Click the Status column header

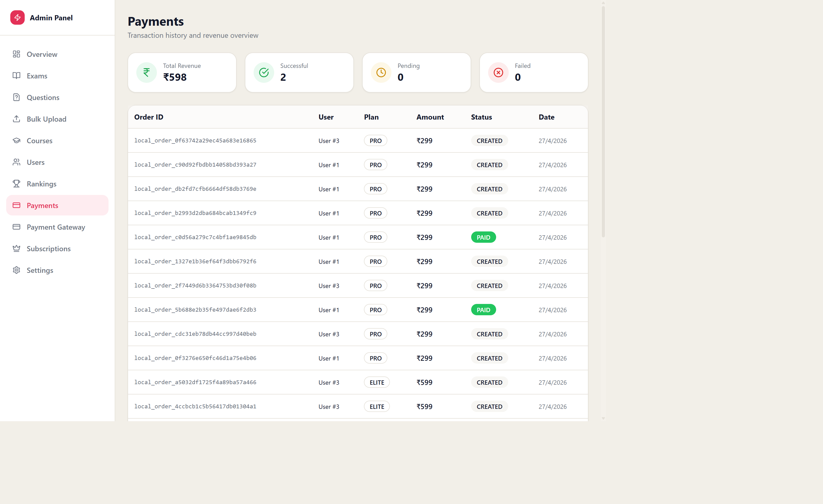tap(481, 117)
